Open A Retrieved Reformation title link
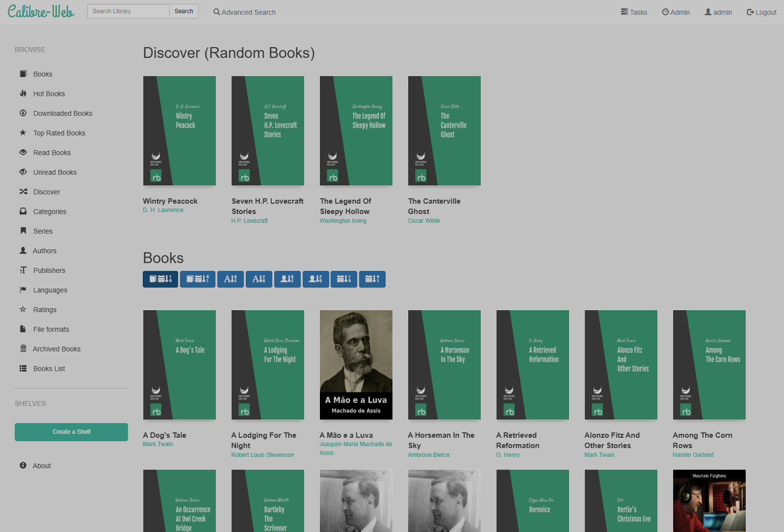Viewport: 784px width, 532px height. tap(518, 440)
